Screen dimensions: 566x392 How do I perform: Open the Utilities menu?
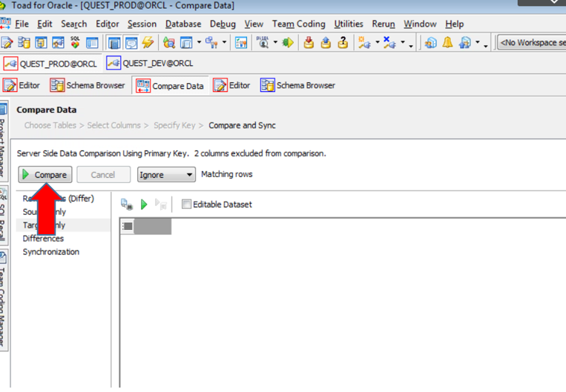(349, 24)
